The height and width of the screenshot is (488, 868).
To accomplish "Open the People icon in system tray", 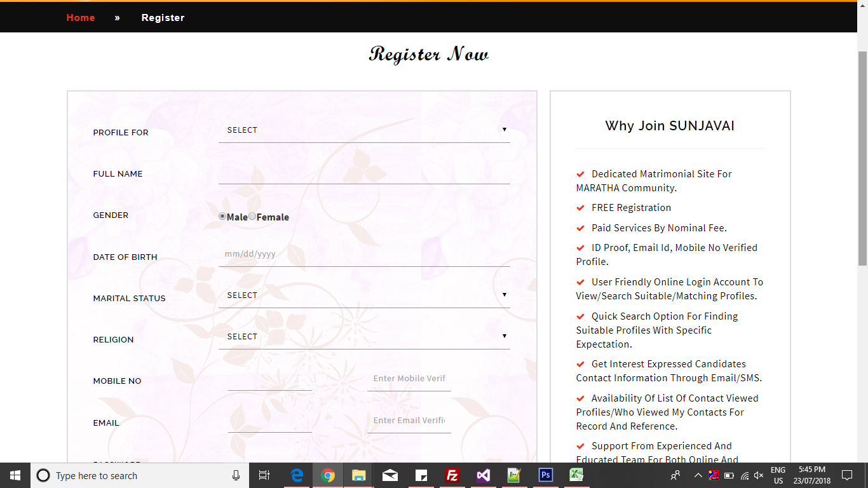I will [x=675, y=475].
